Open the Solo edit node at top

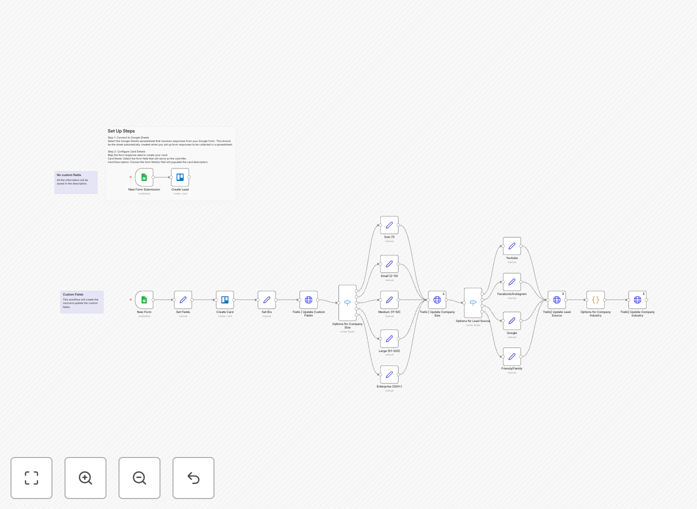tap(389, 225)
